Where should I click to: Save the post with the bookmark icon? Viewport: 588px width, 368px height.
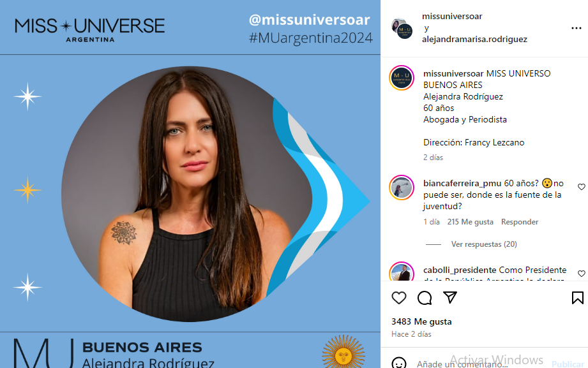tap(578, 298)
